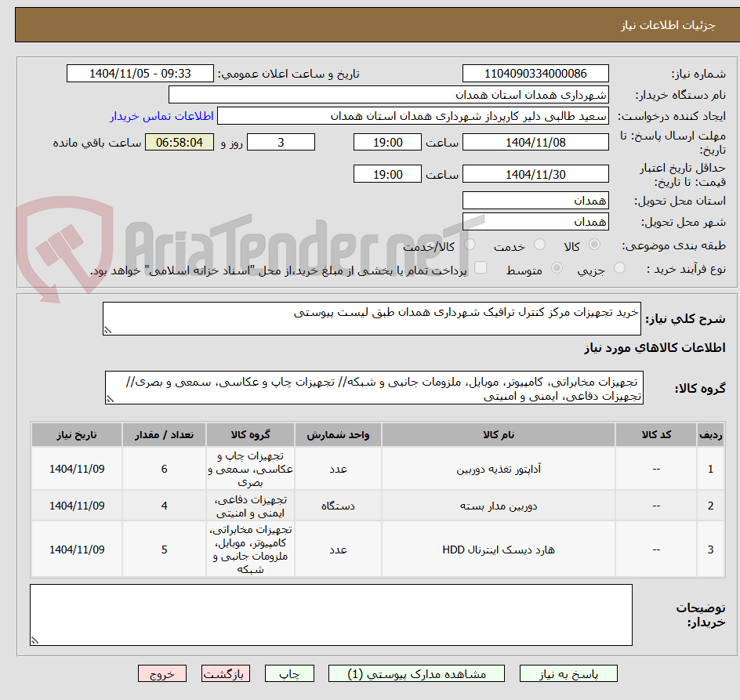
Task: Select the خدمت radio button
Action: click(539, 245)
